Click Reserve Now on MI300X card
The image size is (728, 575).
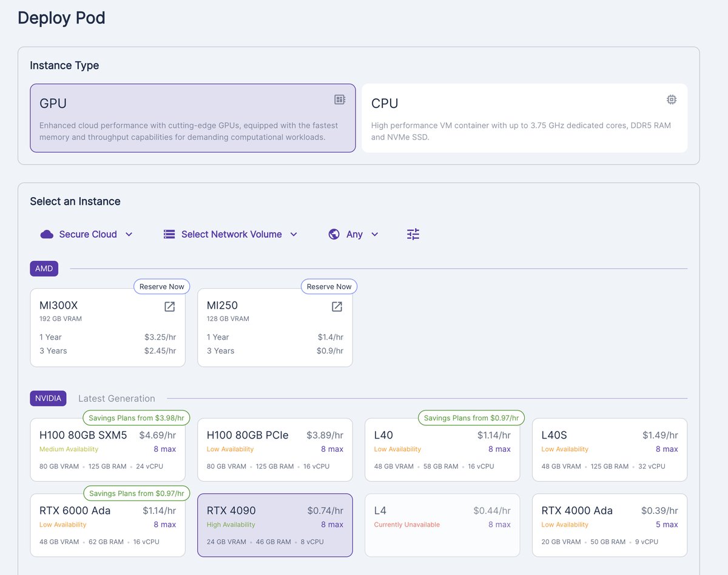coord(161,286)
